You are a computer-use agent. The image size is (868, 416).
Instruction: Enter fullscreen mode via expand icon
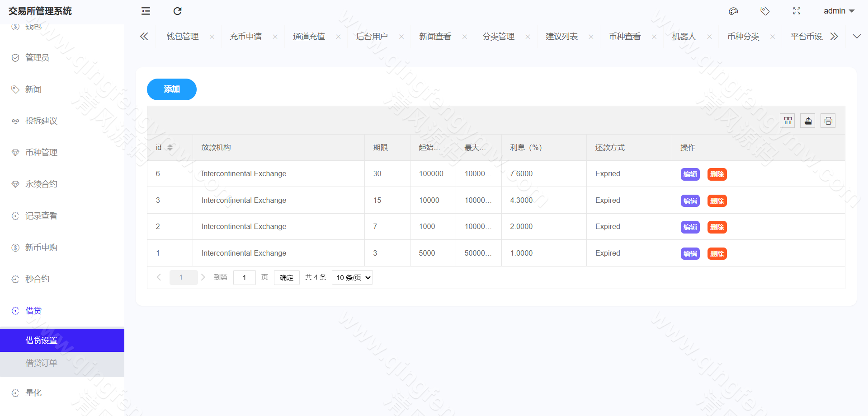pyautogui.click(x=797, y=11)
